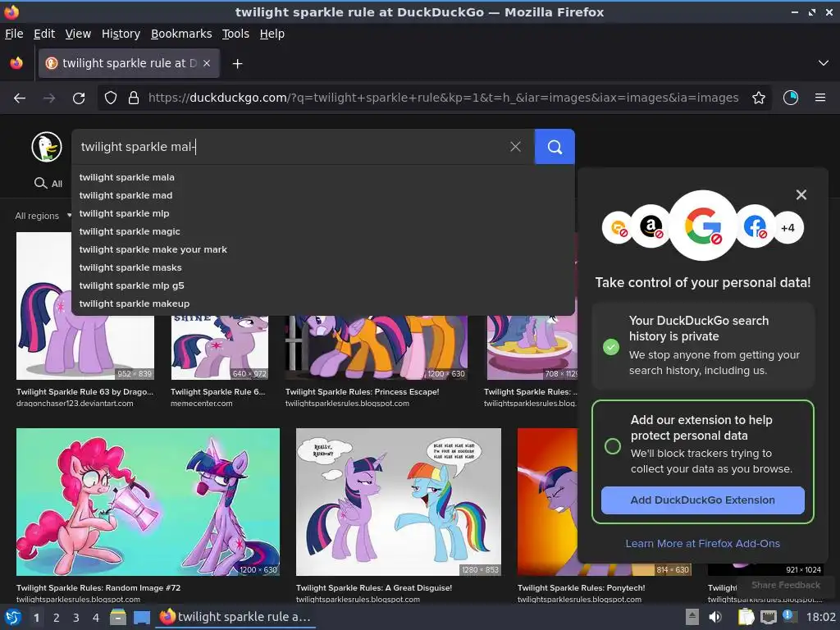The height and width of the screenshot is (630, 840).
Task: Click the show desktop taskbar icon
Action: tap(141, 617)
